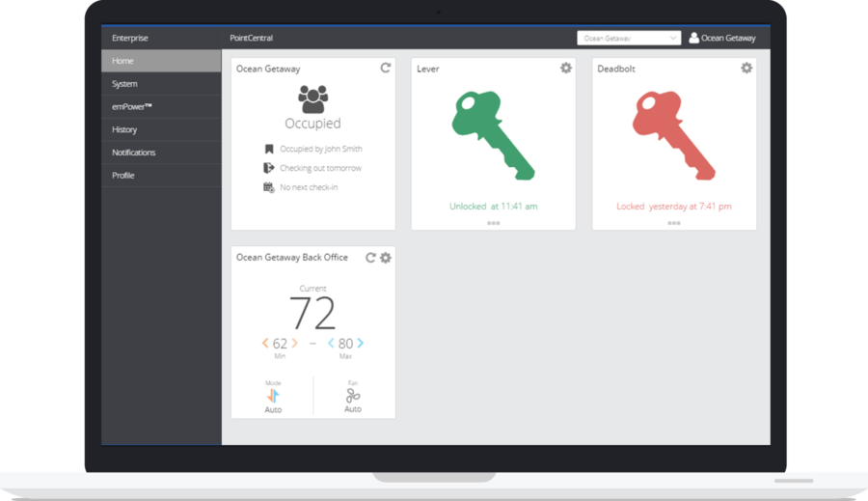The height and width of the screenshot is (501, 868).
Task: Open System in the sidebar
Action: (x=161, y=84)
